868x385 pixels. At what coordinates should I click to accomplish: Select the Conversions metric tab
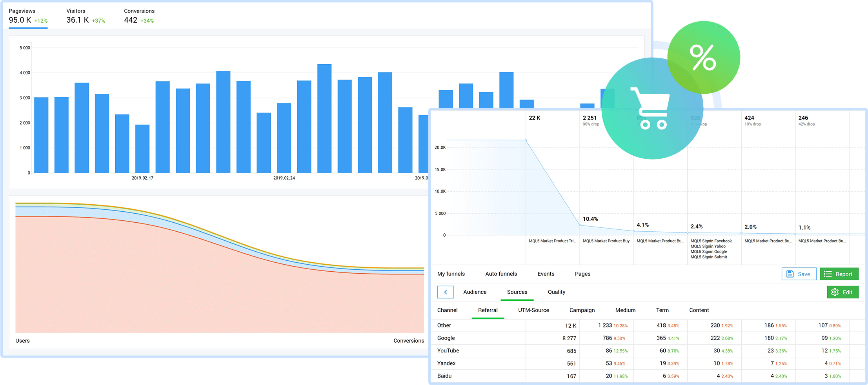(139, 16)
